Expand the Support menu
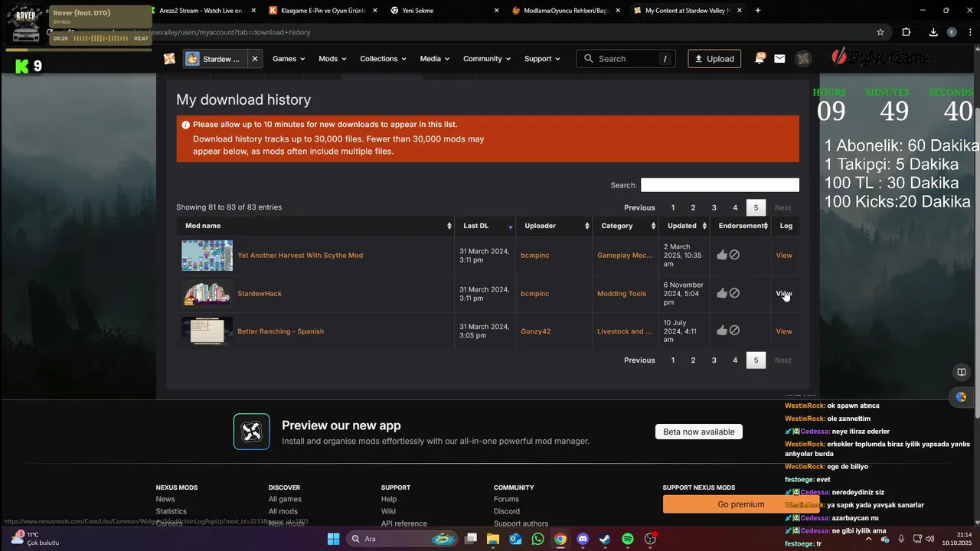 coord(542,59)
